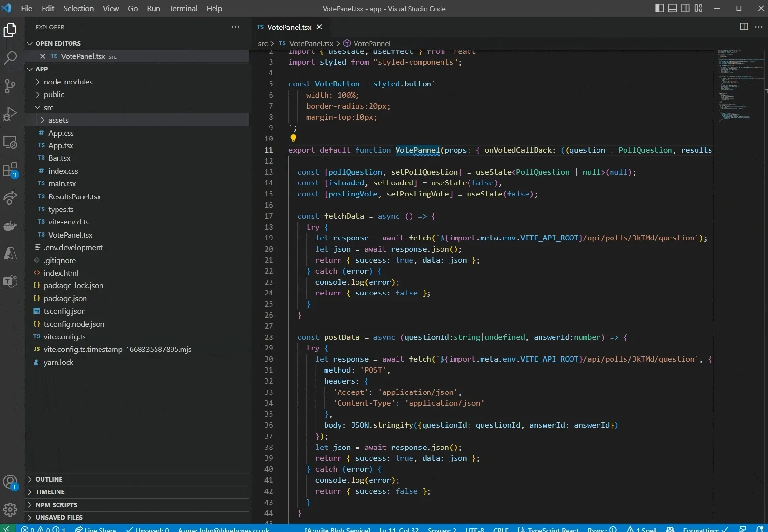Select the VotePanel.tsx editor tab

[289, 27]
